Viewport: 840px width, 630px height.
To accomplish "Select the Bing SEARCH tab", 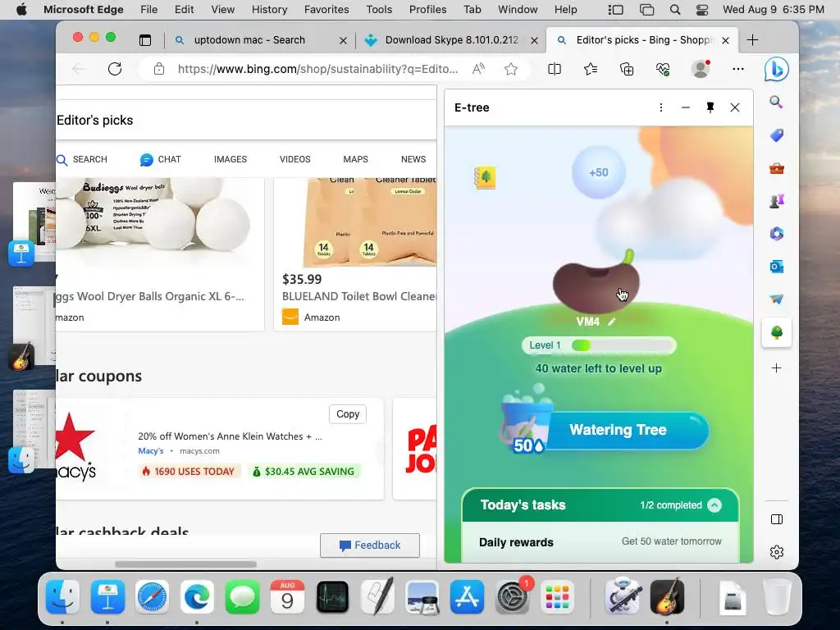I will pos(82,160).
